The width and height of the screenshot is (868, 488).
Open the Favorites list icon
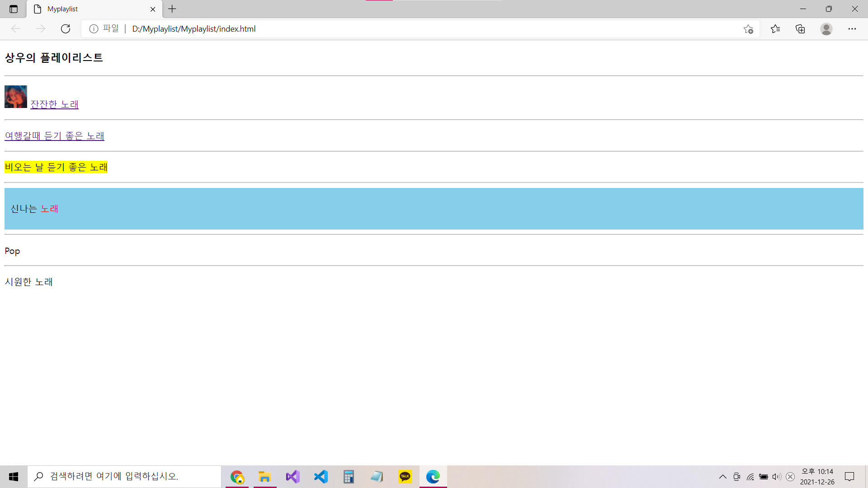coord(775,29)
